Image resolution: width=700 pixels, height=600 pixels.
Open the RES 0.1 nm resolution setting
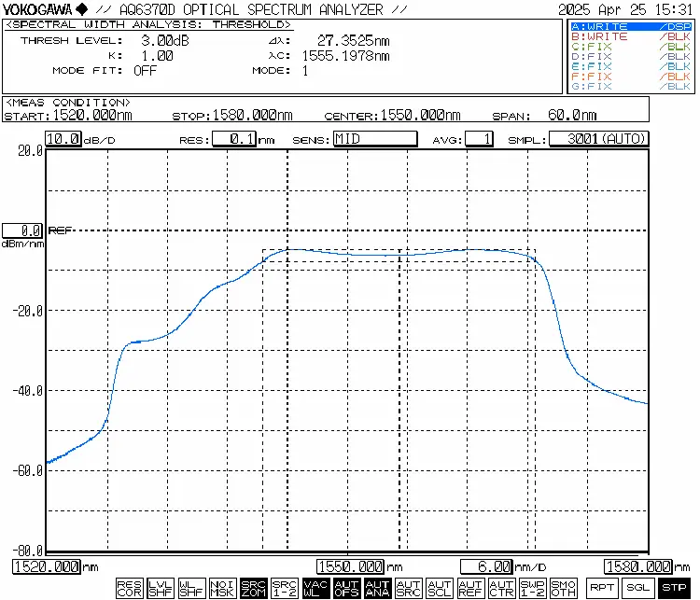coord(234,139)
